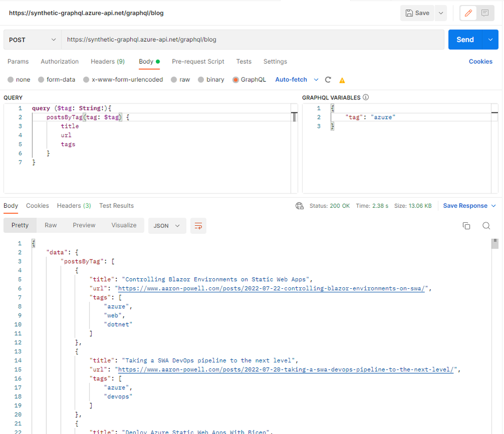The image size is (504, 434).
Task: Click the Status: 200 OK text
Action: pos(329,206)
